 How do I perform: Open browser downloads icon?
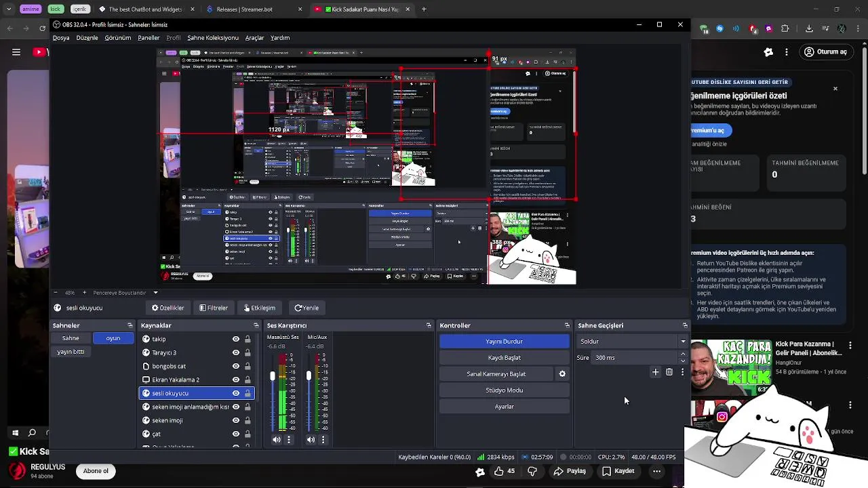(809, 28)
